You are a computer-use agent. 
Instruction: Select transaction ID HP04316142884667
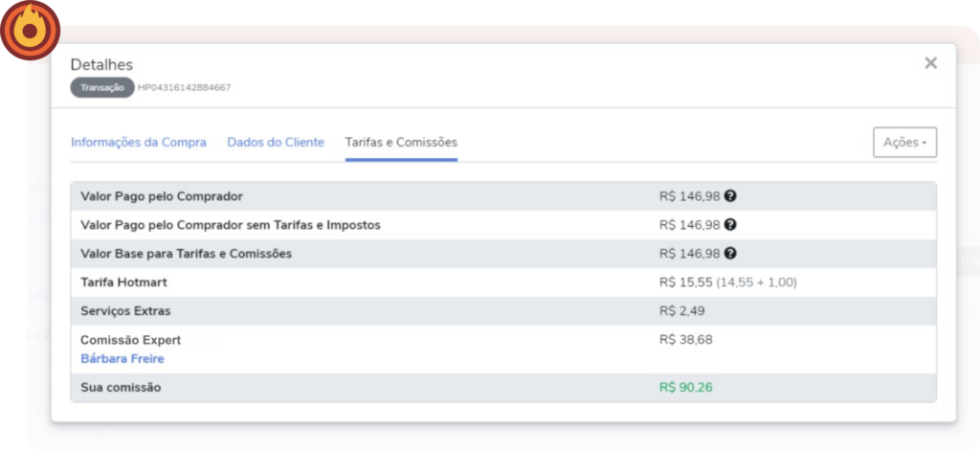click(185, 87)
